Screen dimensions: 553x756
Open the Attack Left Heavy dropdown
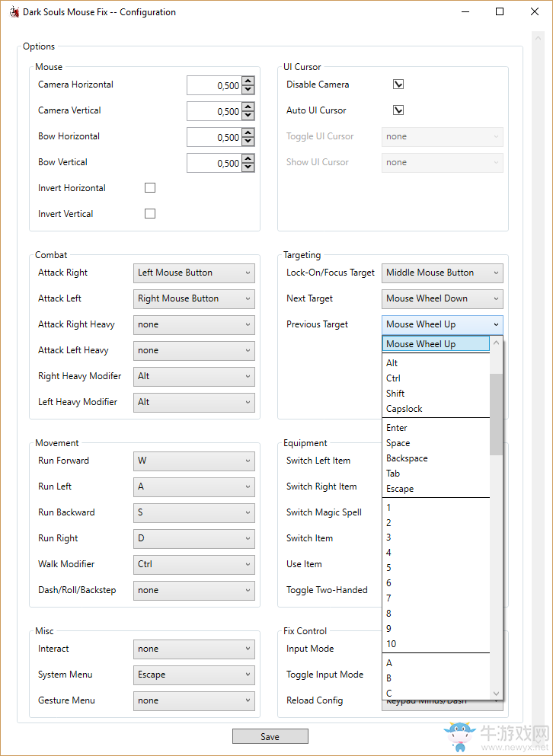point(194,350)
